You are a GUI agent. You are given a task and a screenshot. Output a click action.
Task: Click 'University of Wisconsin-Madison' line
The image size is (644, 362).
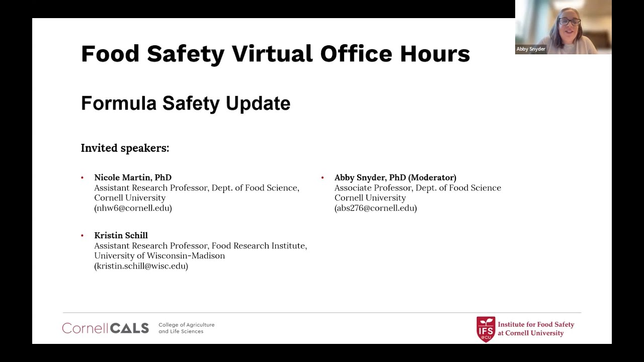point(159,255)
